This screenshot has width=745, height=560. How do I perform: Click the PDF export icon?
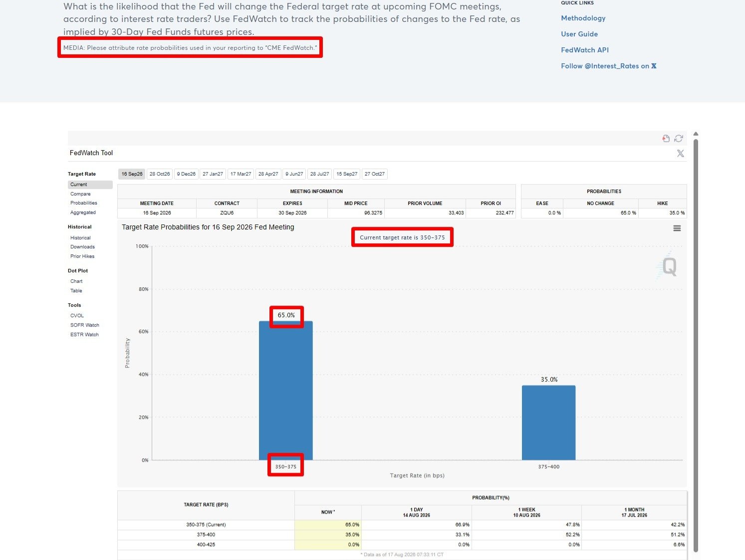[666, 139]
